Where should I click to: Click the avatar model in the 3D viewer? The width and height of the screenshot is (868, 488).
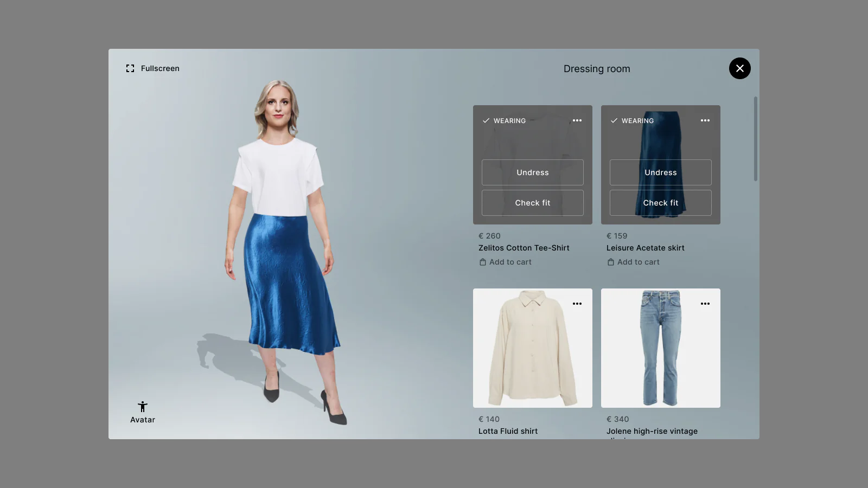click(x=282, y=244)
